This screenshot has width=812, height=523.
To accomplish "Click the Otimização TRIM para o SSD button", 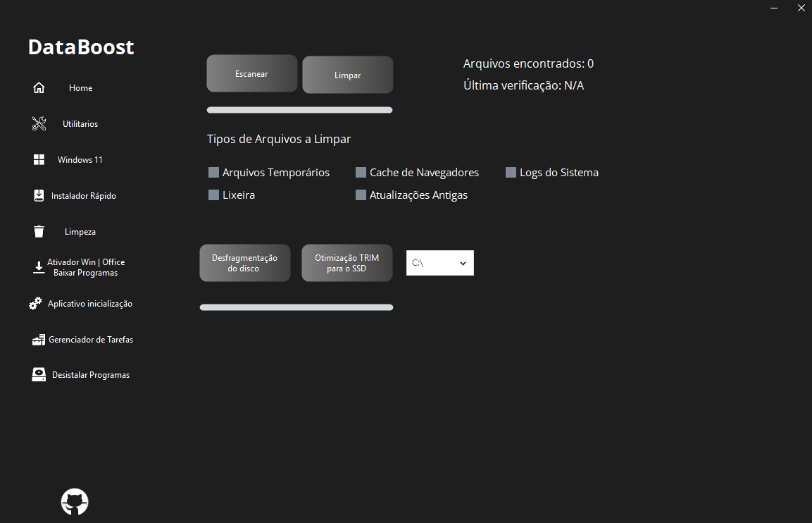I will coord(346,262).
